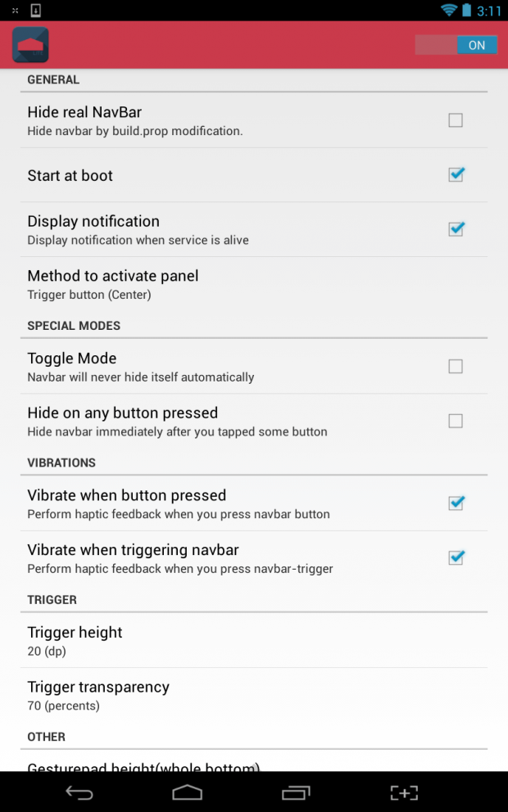508x812 pixels.
Task: Check Hide on any button pressed
Action: click(456, 421)
